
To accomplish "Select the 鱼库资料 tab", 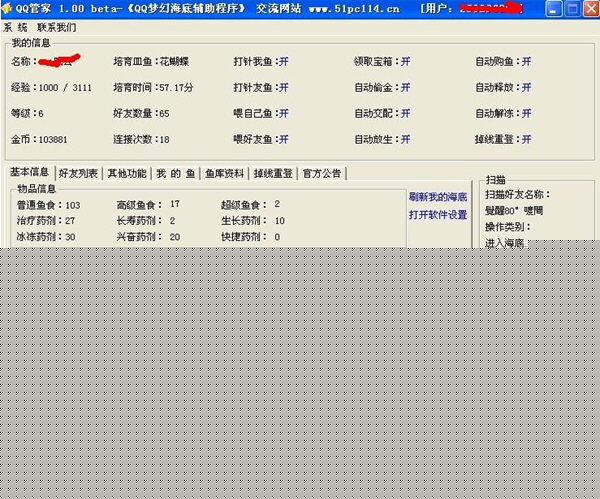I will [224, 173].
